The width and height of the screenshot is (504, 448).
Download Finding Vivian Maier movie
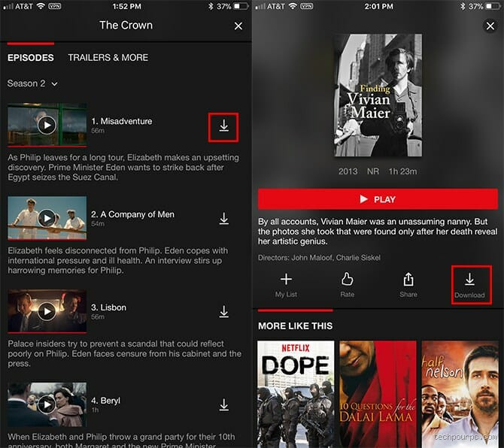(469, 285)
